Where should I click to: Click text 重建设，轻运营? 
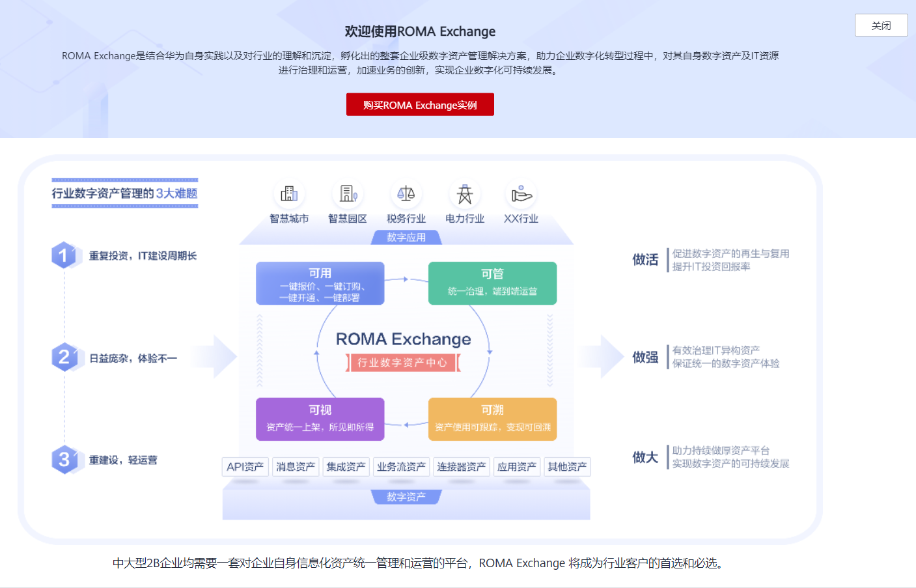click(123, 460)
